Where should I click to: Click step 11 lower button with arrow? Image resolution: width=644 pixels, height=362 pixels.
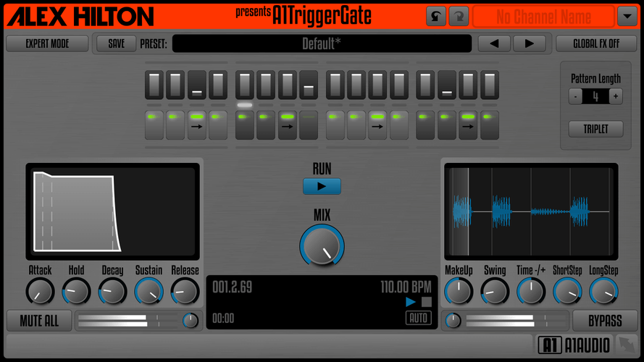(x=377, y=125)
